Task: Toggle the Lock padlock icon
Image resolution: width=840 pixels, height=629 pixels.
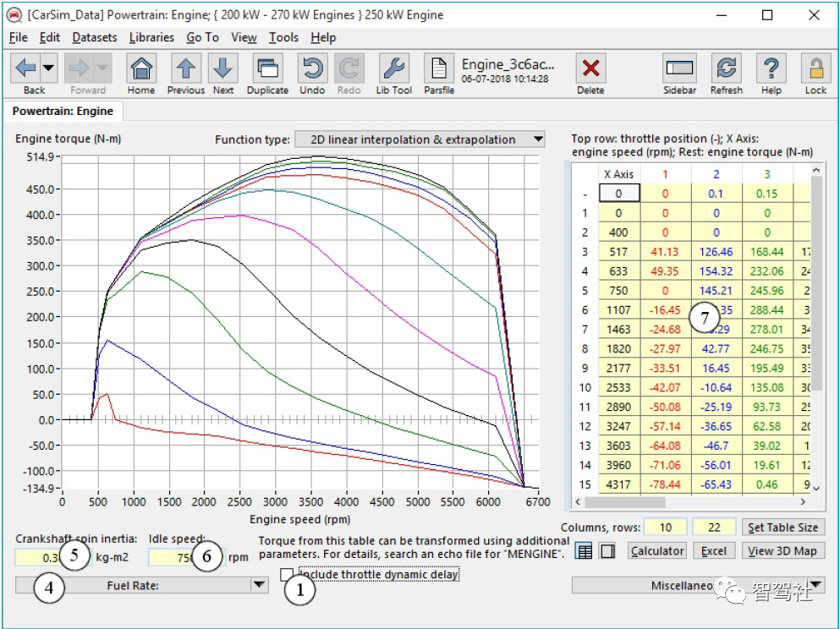Action: pyautogui.click(x=815, y=68)
